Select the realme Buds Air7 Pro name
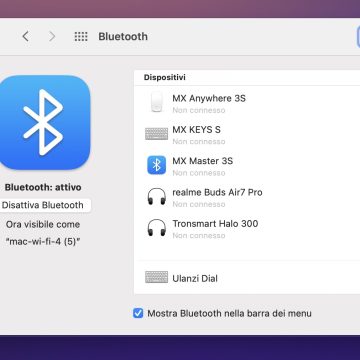The width and height of the screenshot is (360, 360). (217, 192)
